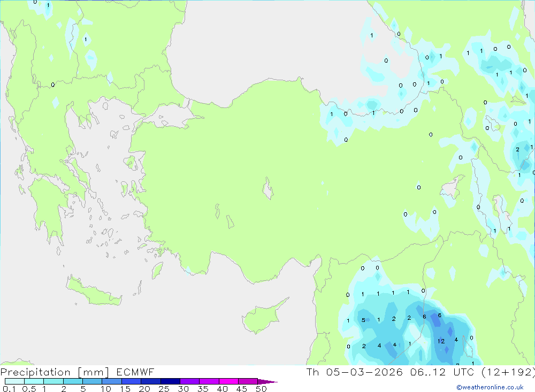Screen dimensions: 535x392
Task: Click the 'ECMWF' model label
Action: click(135, 372)
